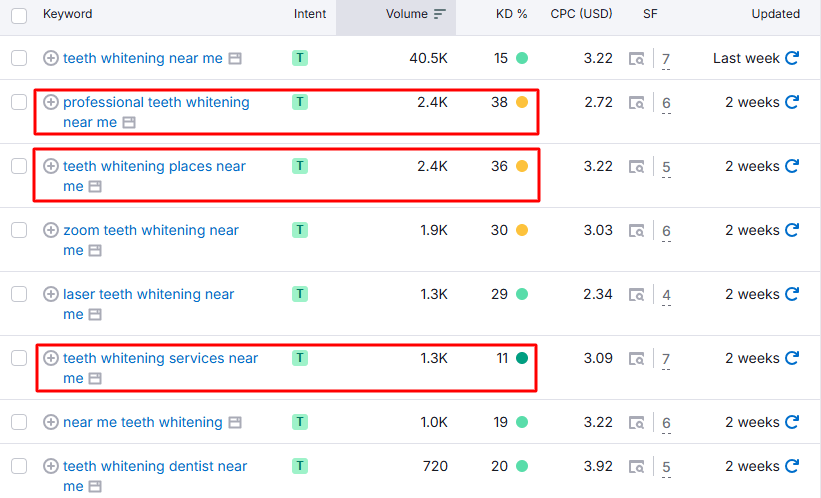Open the 'teeth whitening places near me' keyword link

(x=154, y=166)
